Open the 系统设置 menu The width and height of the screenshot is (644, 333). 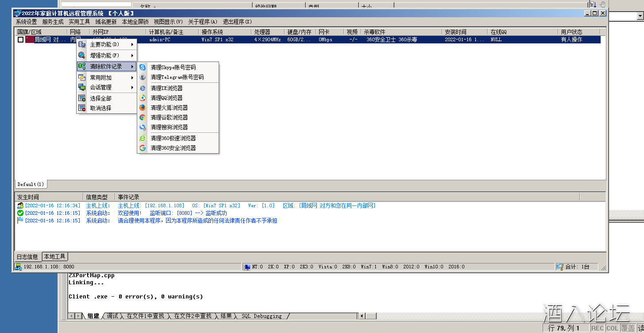coord(27,22)
